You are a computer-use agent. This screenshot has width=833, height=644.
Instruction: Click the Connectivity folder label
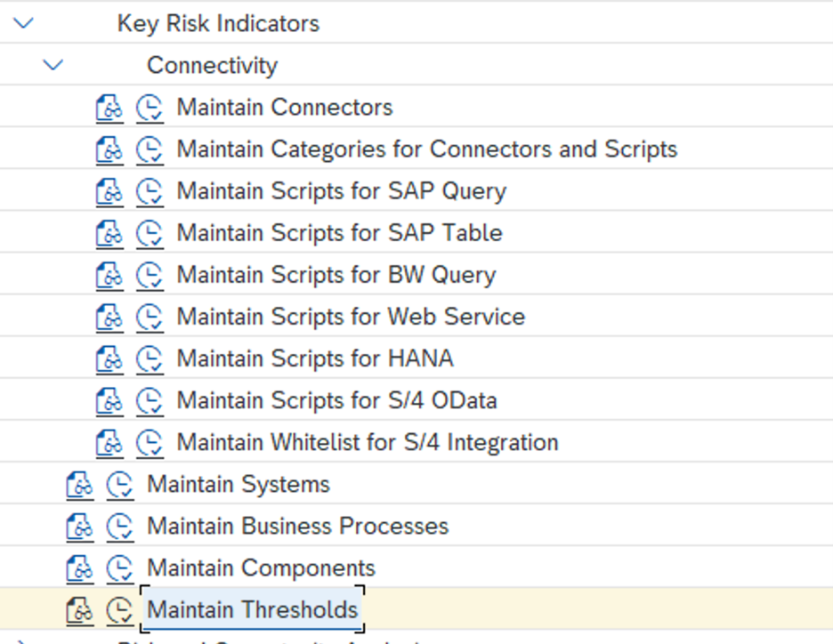click(x=212, y=65)
